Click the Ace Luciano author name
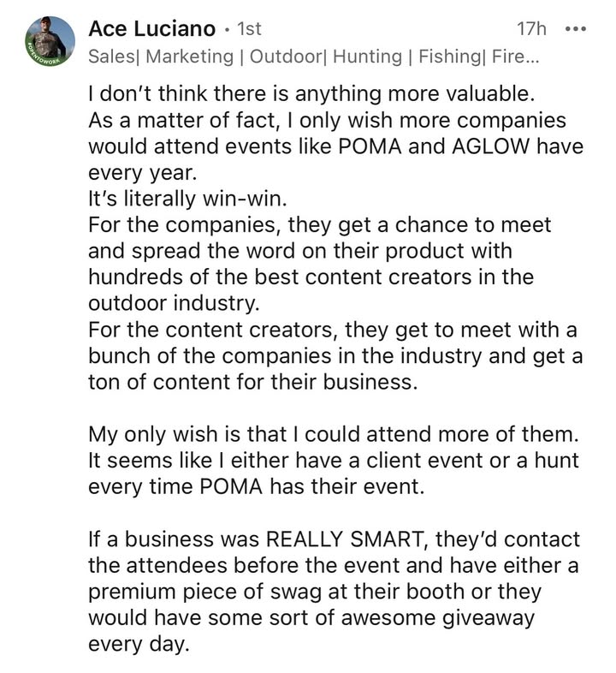Viewport: 616px width, 673px height. click(x=151, y=29)
